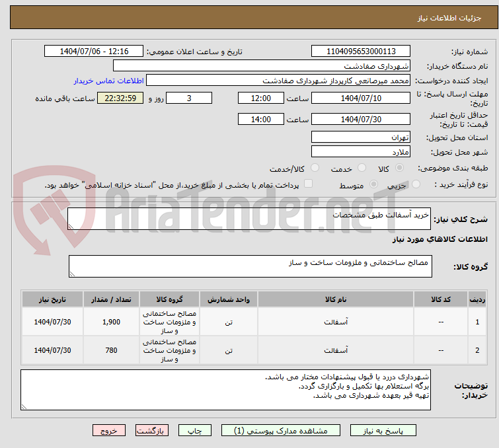Click آسفالت in row 2

pyautogui.click(x=336, y=350)
